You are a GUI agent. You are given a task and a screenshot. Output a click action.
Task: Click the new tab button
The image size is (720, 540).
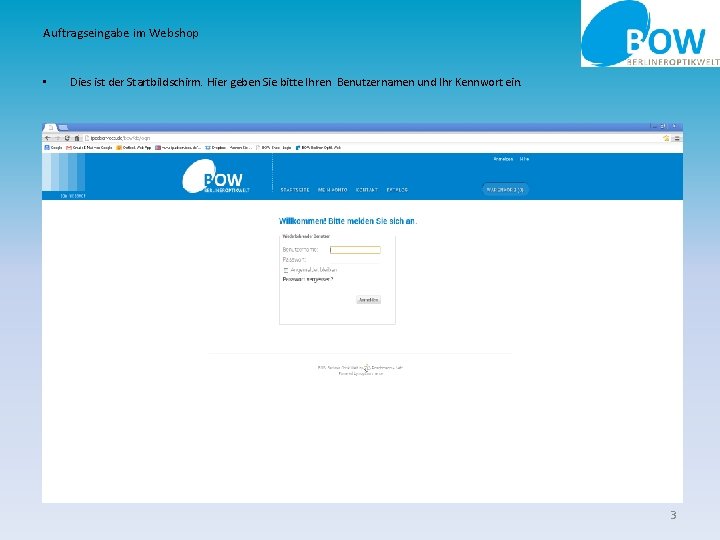pyautogui.click(x=63, y=127)
